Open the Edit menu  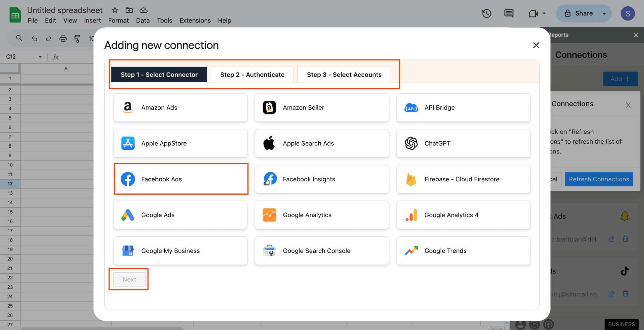pyautogui.click(x=51, y=20)
